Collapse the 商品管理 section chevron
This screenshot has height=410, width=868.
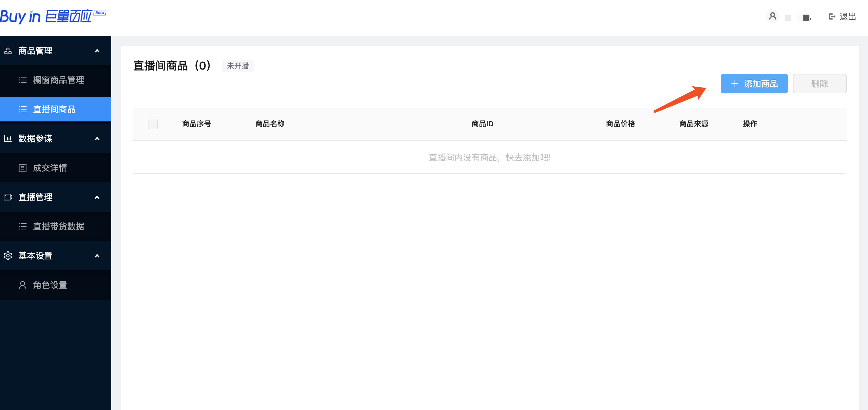97,51
